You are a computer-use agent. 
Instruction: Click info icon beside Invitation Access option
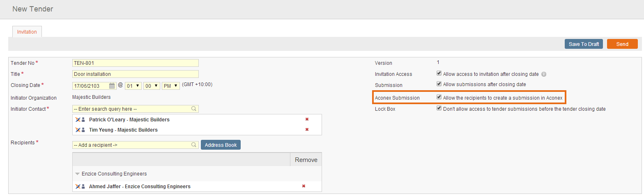click(x=544, y=75)
